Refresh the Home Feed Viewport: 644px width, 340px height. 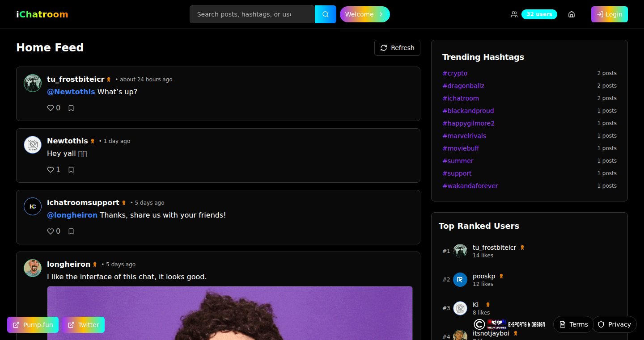click(x=397, y=48)
